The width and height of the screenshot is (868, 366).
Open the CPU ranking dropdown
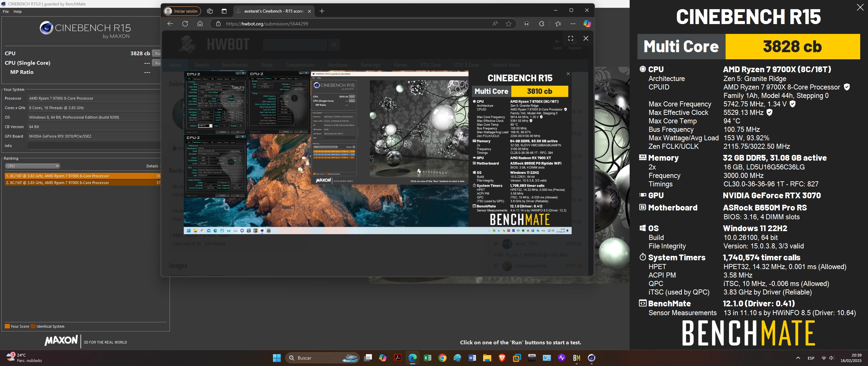33,166
